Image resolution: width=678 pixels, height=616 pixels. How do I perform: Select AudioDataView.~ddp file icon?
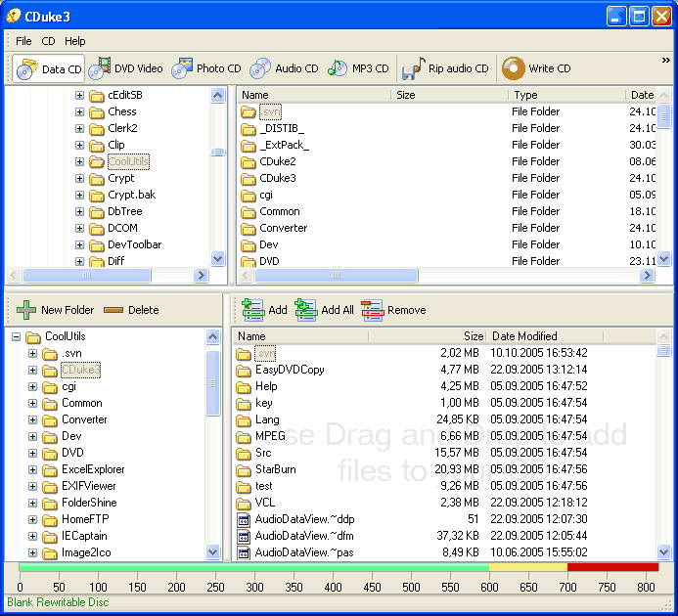pyautogui.click(x=244, y=519)
